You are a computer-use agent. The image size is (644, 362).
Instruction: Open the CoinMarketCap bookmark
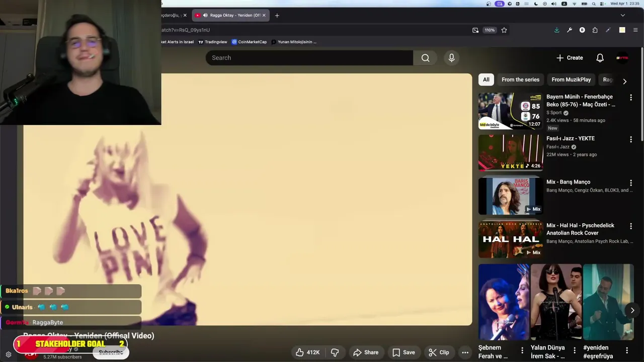click(249, 42)
